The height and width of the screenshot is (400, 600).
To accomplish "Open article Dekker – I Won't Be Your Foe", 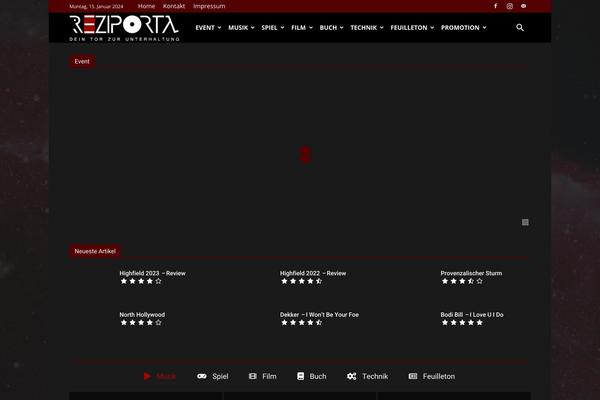I will tap(319, 315).
